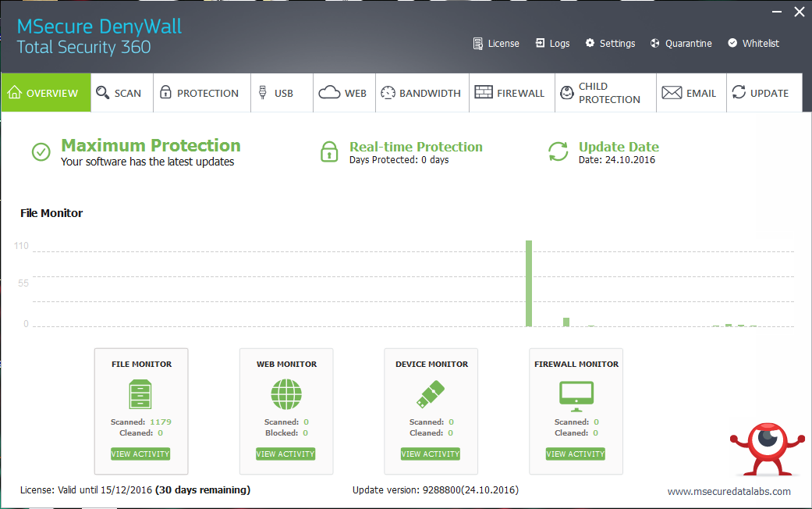812x509 pixels.
Task: Click the Device Monitor USB stick icon
Action: [431, 394]
